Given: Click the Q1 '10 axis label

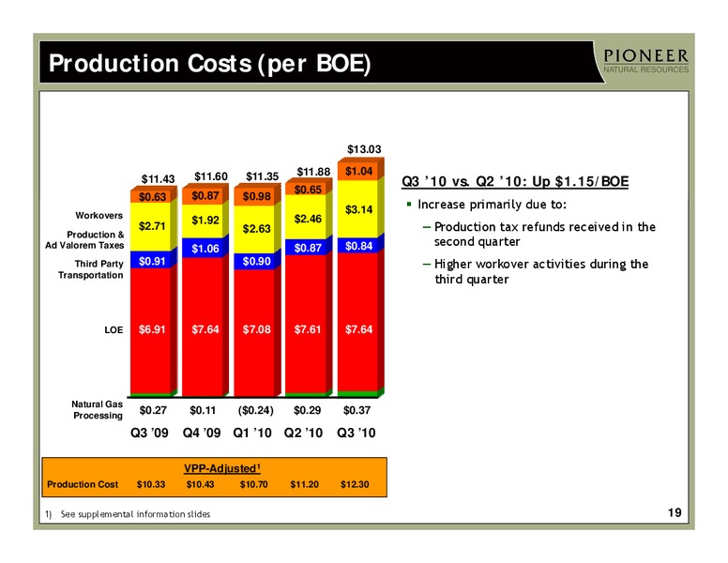Looking at the screenshot, I should [x=252, y=433].
